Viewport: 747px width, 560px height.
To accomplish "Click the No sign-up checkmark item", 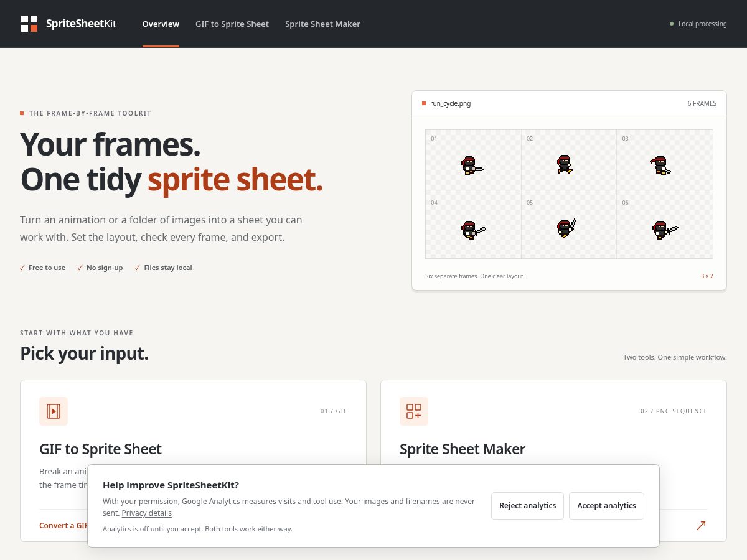I will click(x=100, y=268).
